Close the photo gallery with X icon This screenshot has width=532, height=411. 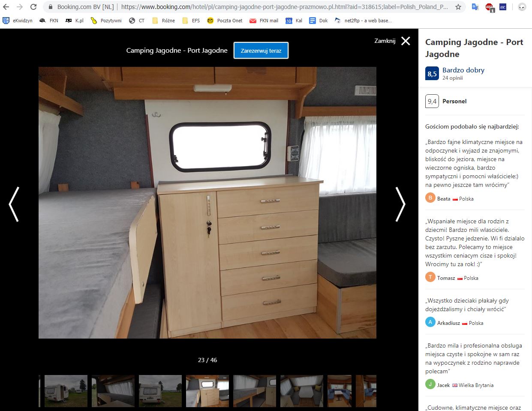pyautogui.click(x=406, y=41)
